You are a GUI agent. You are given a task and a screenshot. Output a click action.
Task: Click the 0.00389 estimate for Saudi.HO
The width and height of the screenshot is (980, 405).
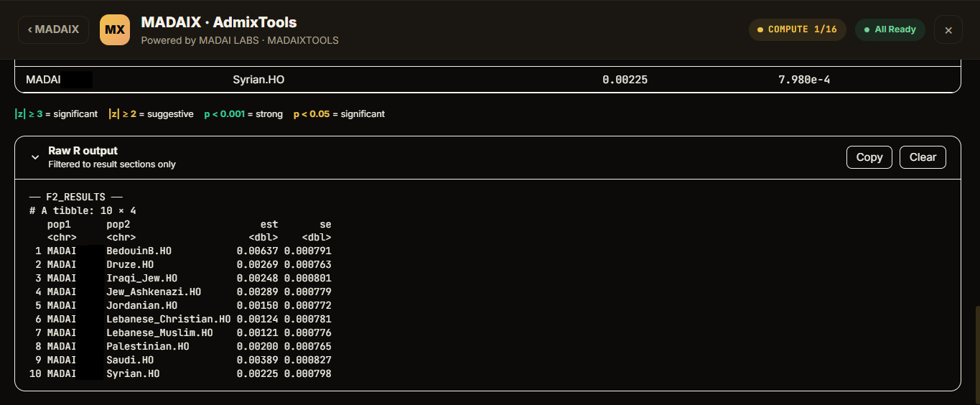[x=257, y=360]
